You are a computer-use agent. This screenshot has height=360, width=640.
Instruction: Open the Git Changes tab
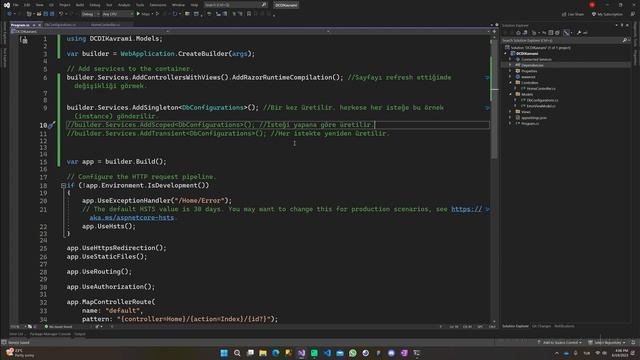point(541,326)
